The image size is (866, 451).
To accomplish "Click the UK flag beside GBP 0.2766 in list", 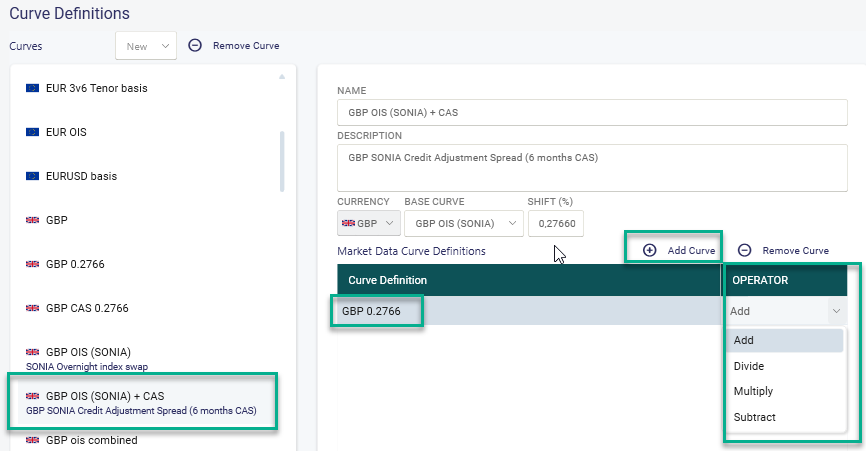I will point(33,264).
